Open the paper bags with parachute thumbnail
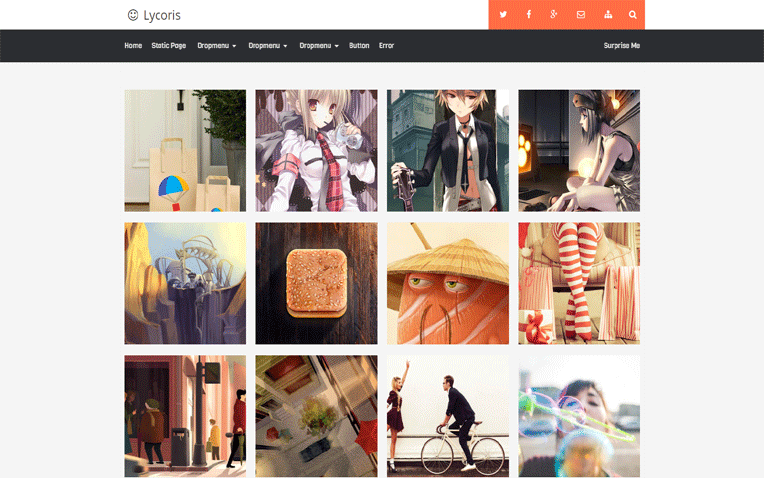 (185, 151)
